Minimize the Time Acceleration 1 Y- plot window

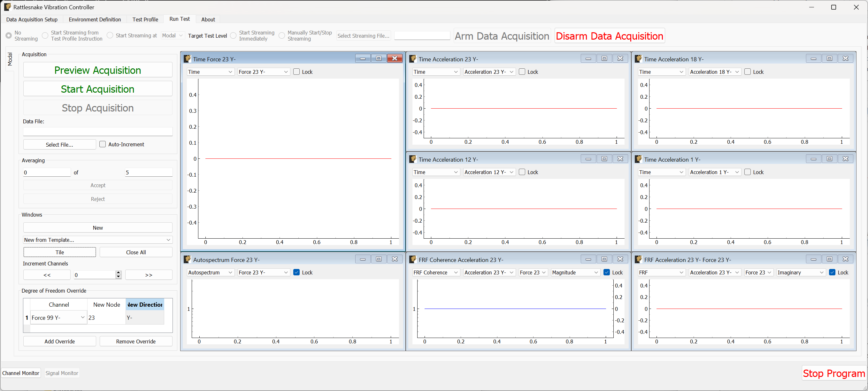813,158
